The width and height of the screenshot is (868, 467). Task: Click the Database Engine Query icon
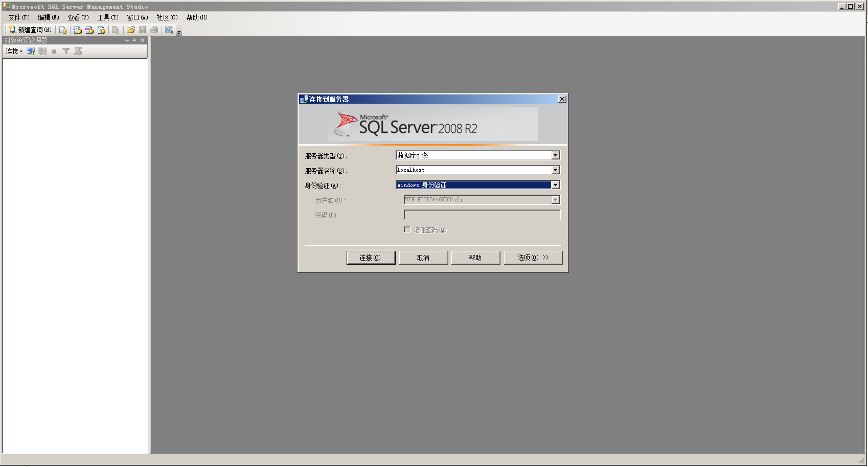[x=63, y=30]
